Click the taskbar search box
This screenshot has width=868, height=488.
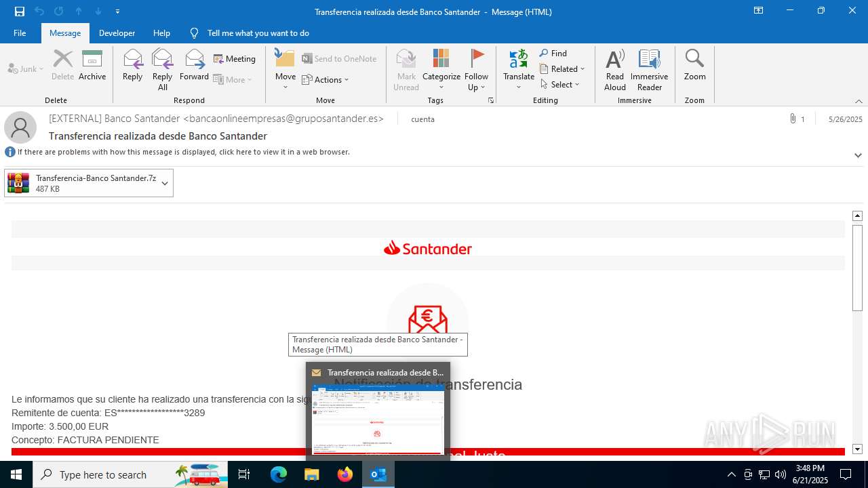(130, 474)
